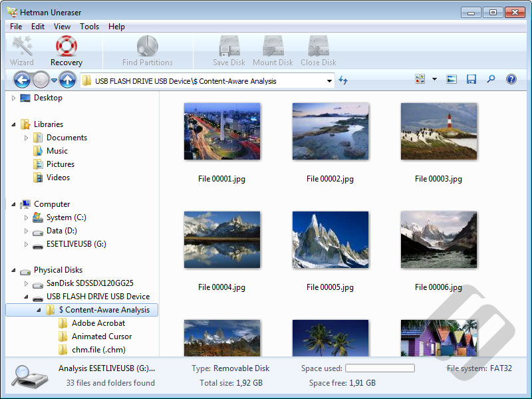Select the Adobe Acrobat folder in tree
Image resolution: width=532 pixels, height=399 pixels.
pyautogui.click(x=98, y=323)
